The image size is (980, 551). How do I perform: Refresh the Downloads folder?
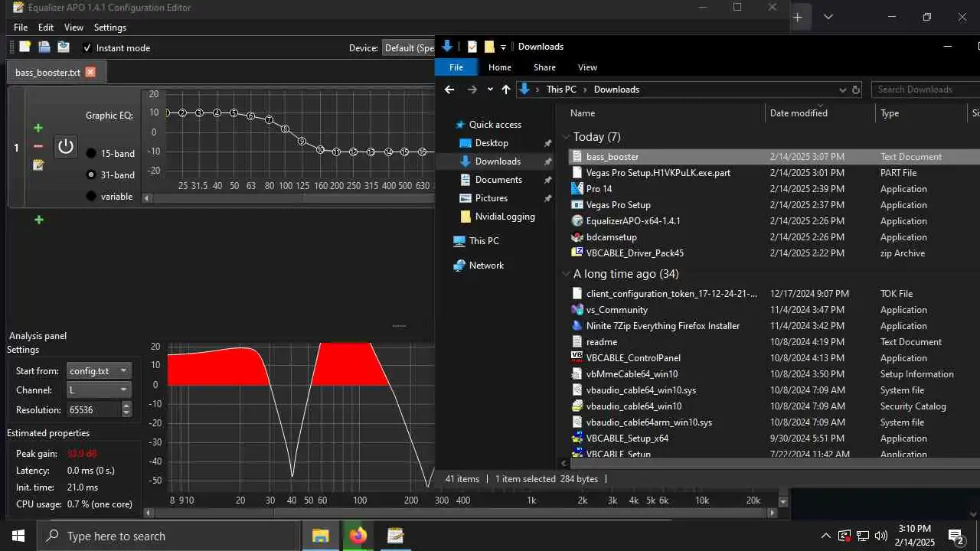[856, 90]
